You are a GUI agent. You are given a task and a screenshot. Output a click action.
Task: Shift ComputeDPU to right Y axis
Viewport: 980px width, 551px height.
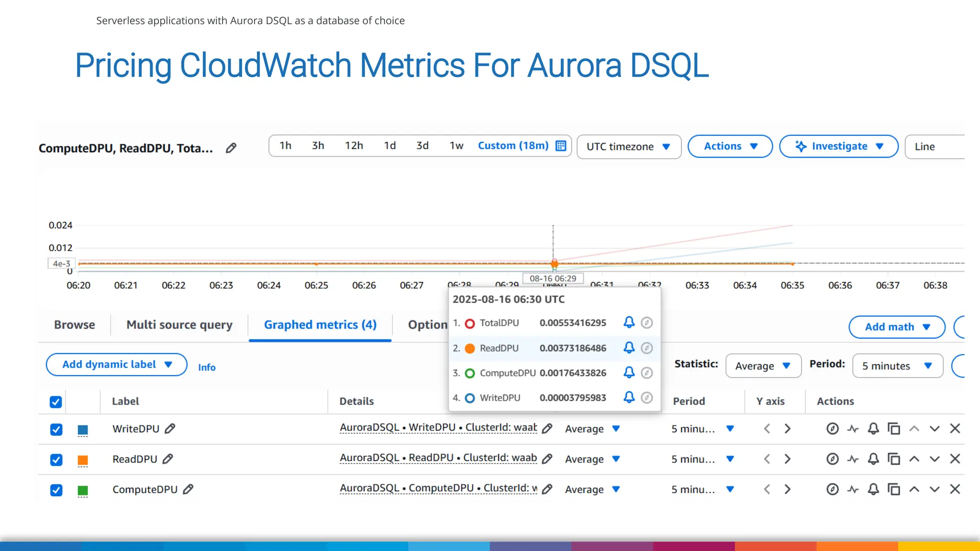[x=788, y=489]
